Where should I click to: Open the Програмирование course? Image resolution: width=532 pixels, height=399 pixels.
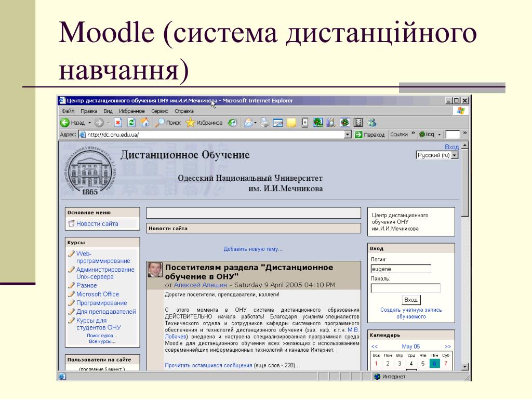pos(101,303)
